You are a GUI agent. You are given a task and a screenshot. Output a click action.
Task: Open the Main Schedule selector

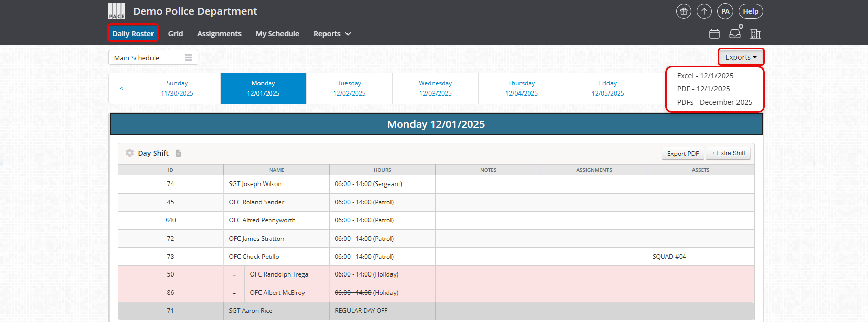(153, 58)
